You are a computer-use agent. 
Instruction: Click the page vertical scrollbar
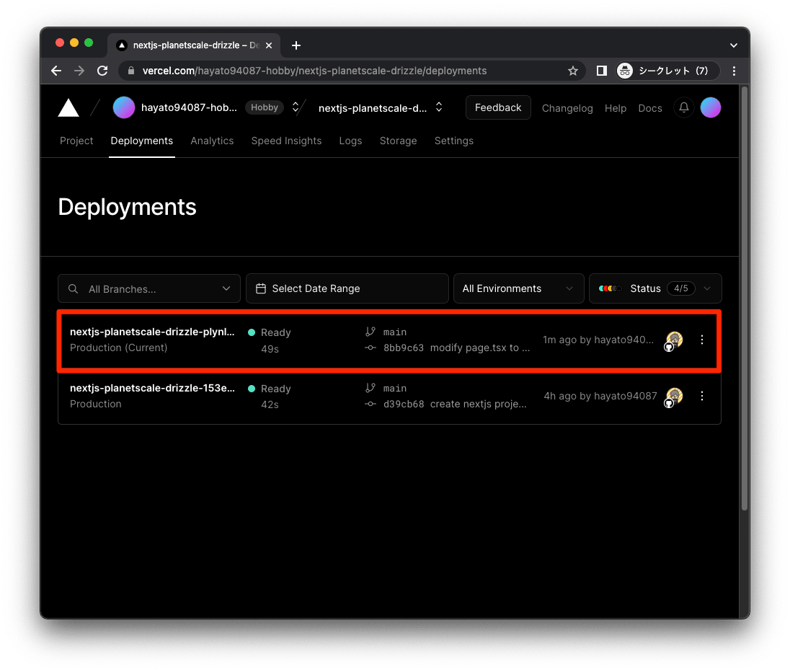(x=744, y=299)
